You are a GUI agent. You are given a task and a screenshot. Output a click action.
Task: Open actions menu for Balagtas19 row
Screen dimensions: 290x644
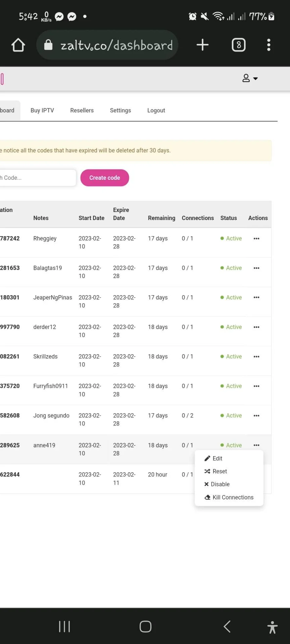coord(256,268)
